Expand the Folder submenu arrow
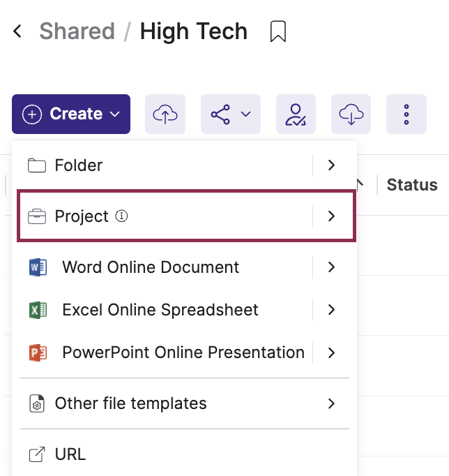Viewport: 449px width, 476px height. 331,165
